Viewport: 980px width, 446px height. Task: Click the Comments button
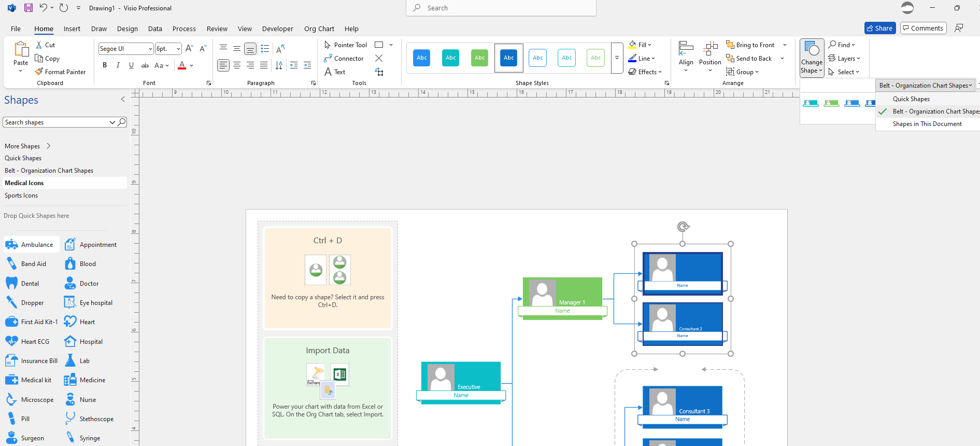click(923, 28)
